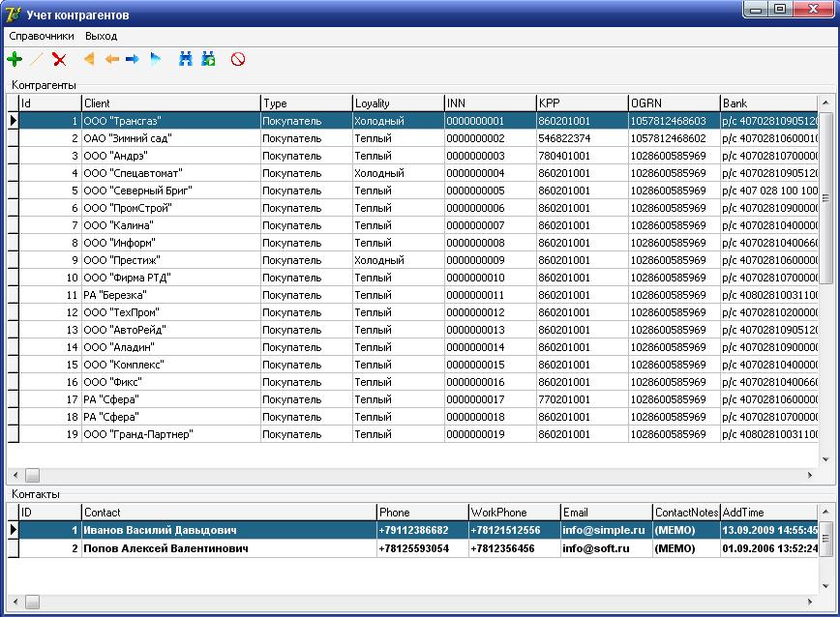Viewport: 840px width, 617px height.
Task: Select the client ООО "Калина"
Action: point(171,225)
